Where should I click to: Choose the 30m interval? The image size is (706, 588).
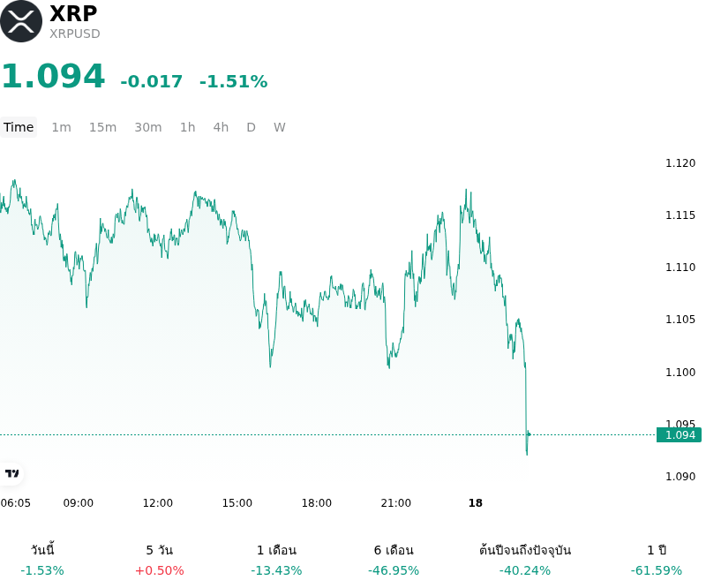click(148, 127)
